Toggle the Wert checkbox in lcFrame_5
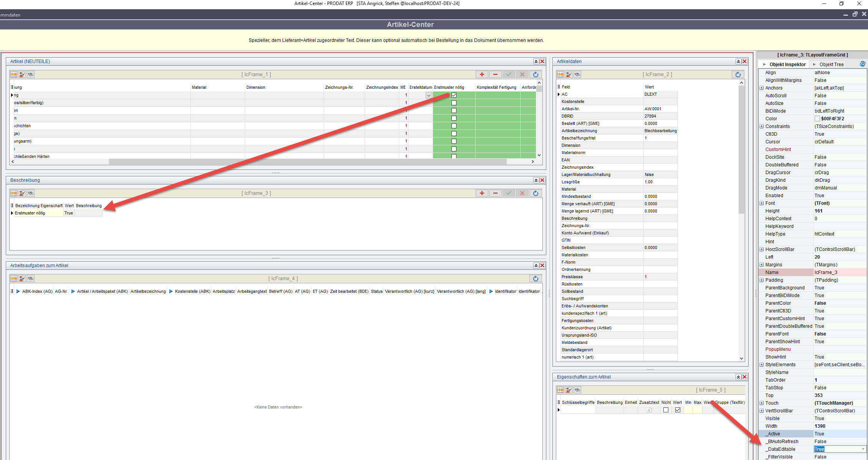Image resolution: width=868 pixels, height=460 pixels. (678, 410)
